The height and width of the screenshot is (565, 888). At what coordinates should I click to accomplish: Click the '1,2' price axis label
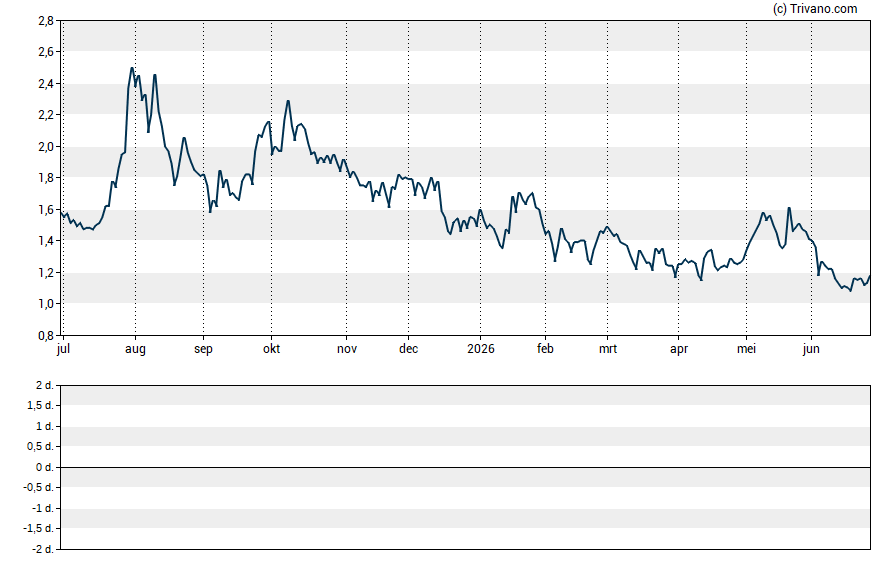tap(46, 272)
